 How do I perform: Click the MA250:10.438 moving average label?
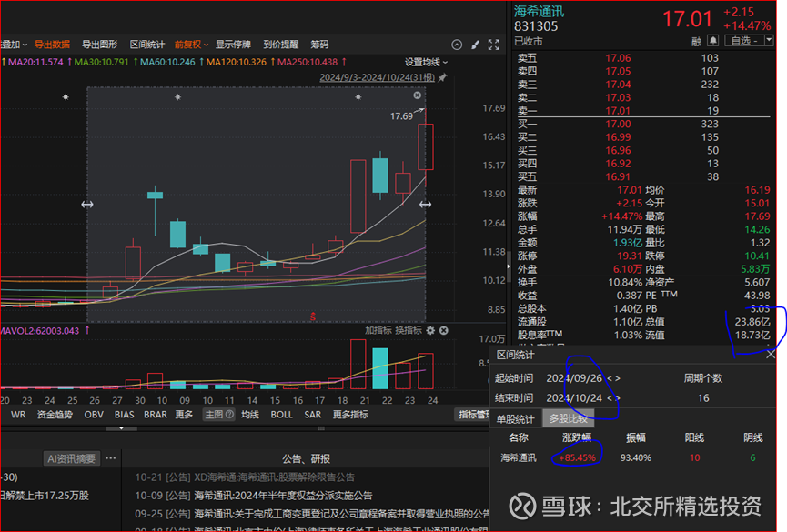point(308,62)
